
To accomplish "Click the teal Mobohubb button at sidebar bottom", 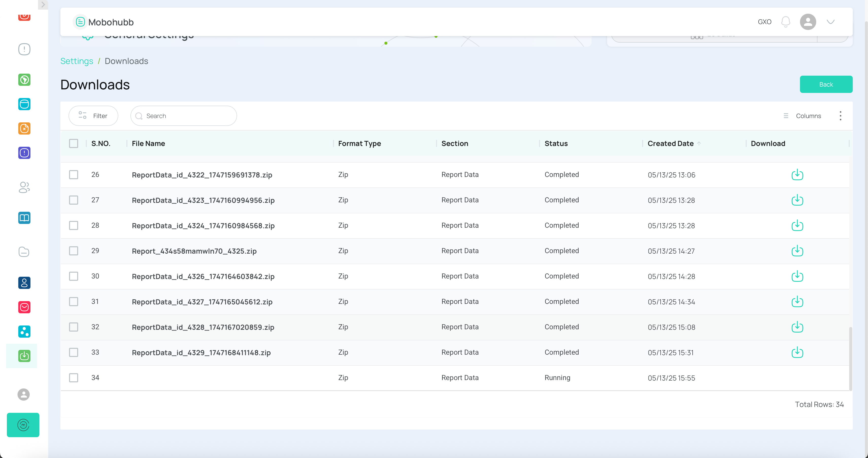I will click(x=23, y=425).
